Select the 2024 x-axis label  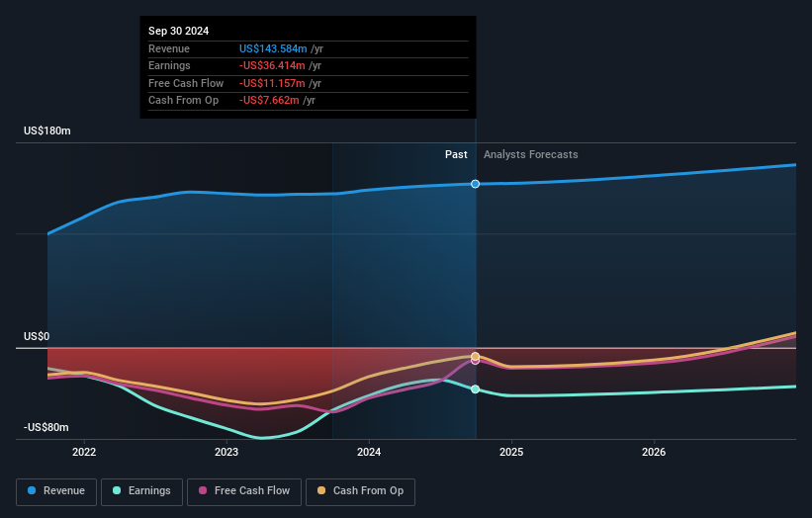coord(369,452)
